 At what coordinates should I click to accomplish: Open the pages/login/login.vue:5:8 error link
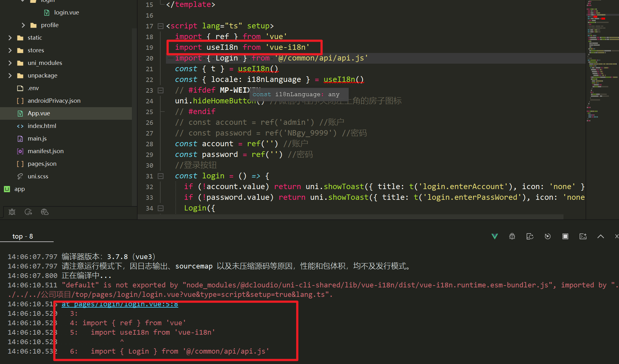pyautogui.click(x=120, y=304)
